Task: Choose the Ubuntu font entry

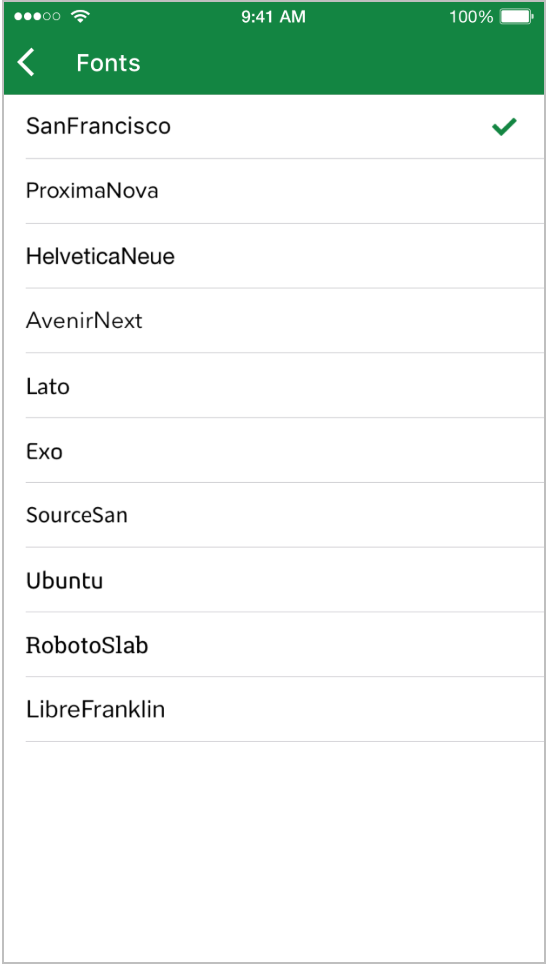Action: pyautogui.click(x=274, y=580)
